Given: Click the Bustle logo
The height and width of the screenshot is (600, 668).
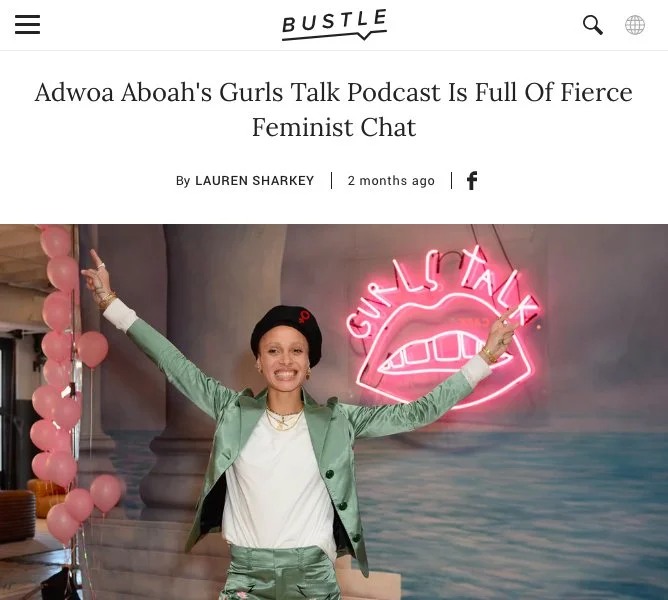Looking at the screenshot, I should pos(334,25).
